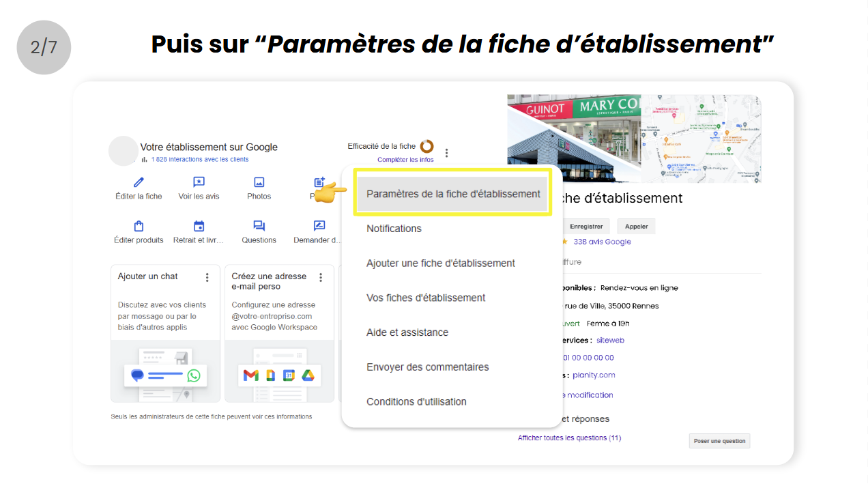Open the planity.com link
The image size is (868, 486).
(594, 375)
